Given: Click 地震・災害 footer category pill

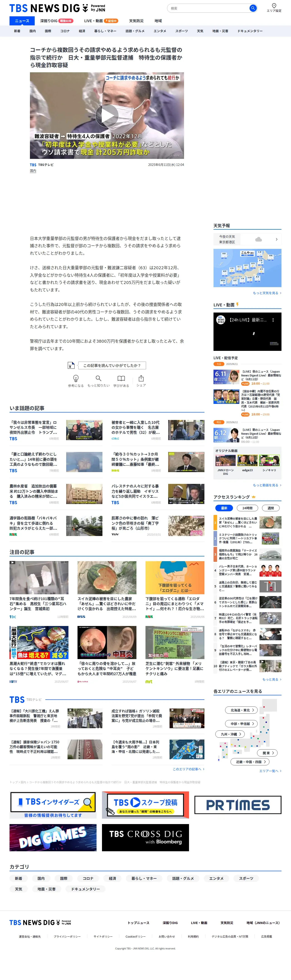Looking at the screenshot, I should coord(46,889).
